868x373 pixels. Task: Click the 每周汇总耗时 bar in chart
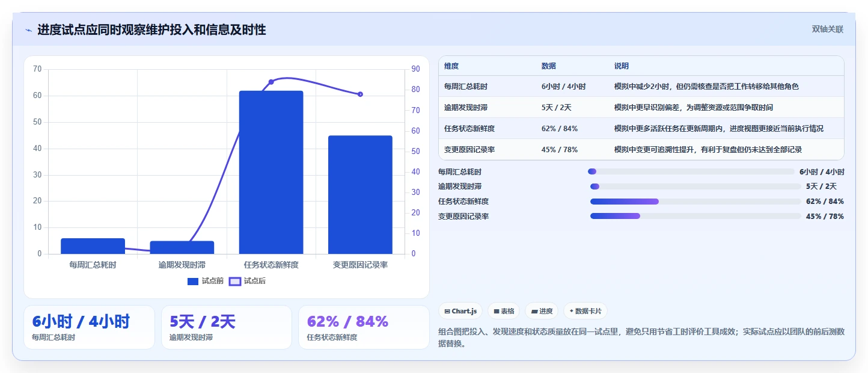[93, 246]
